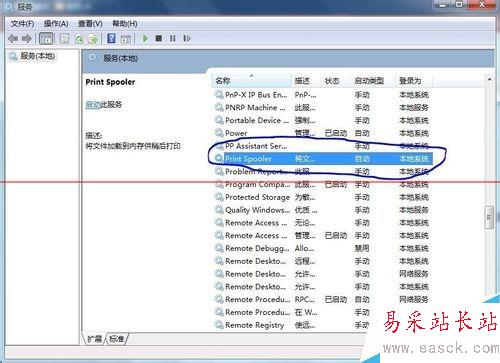Close the 服务 window
Image resolution: width=500 pixels, height=363 pixels.
[482, 5]
